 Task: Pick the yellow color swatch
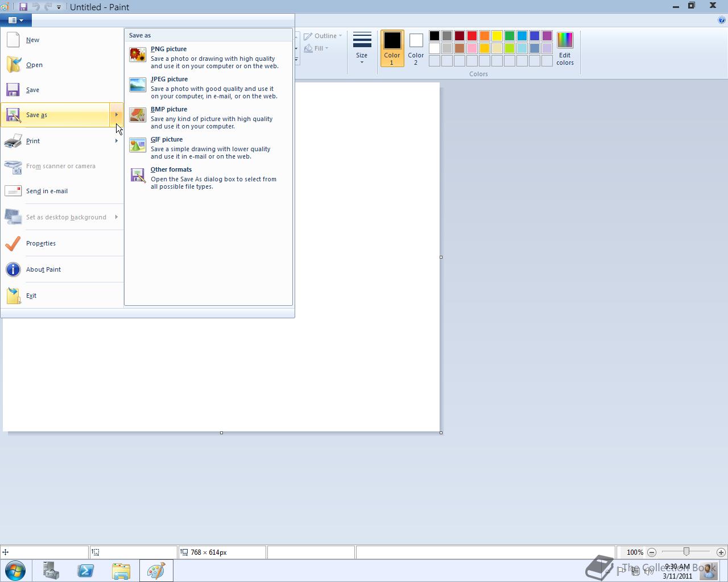(497, 36)
